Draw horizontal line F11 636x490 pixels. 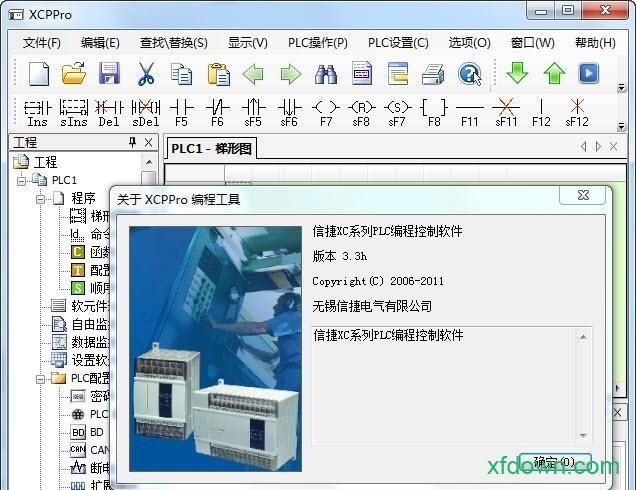coord(470,113)
